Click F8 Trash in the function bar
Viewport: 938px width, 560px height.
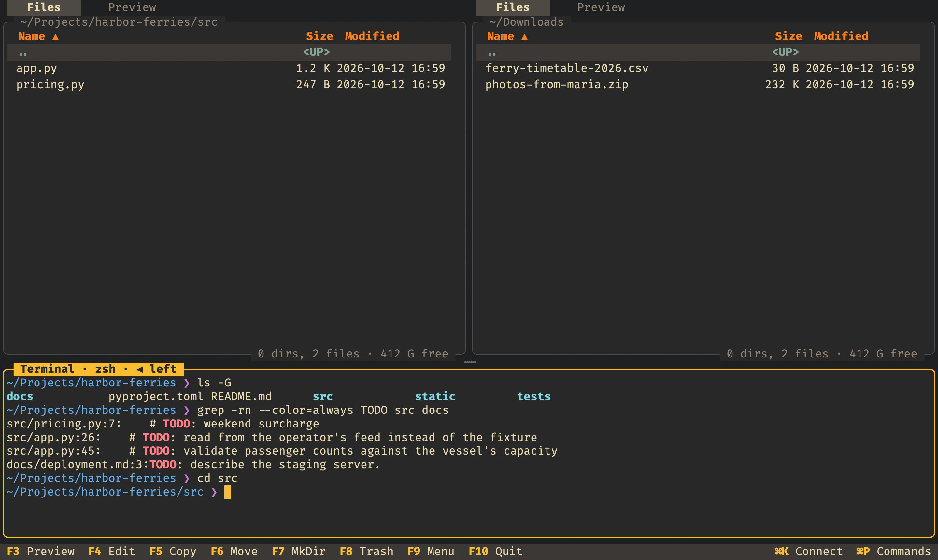coord(366,551)
